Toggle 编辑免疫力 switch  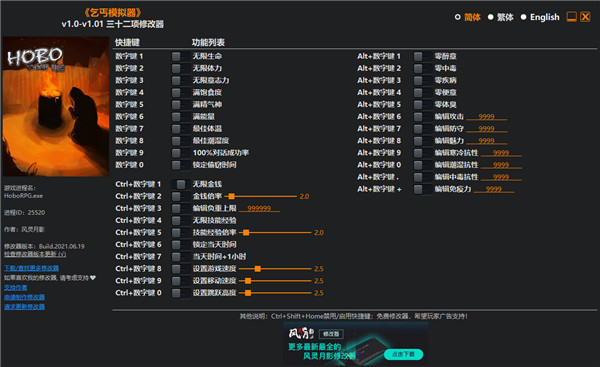[x=422, y=189]
